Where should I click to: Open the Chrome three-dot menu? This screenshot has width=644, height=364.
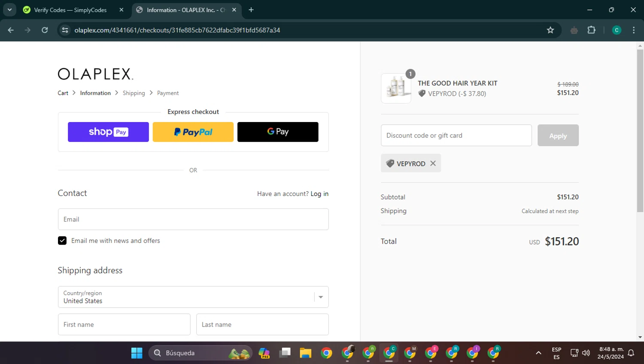click(634, 30)
